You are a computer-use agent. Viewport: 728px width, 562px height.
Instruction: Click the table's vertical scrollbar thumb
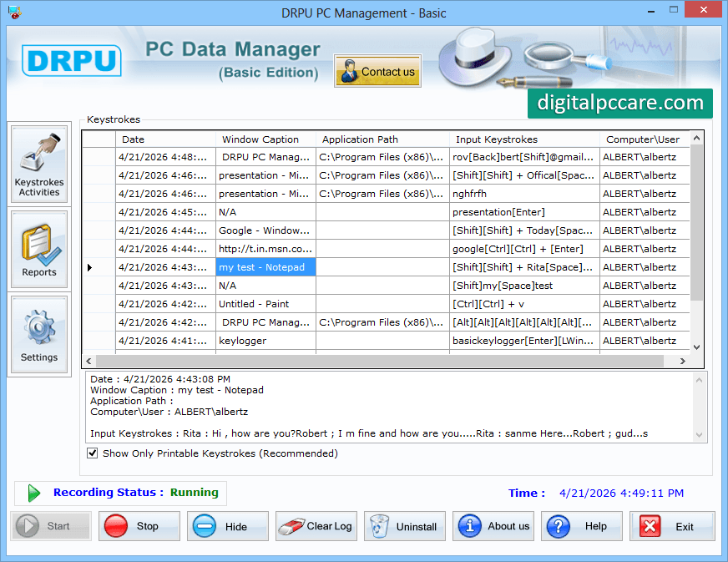696,222
